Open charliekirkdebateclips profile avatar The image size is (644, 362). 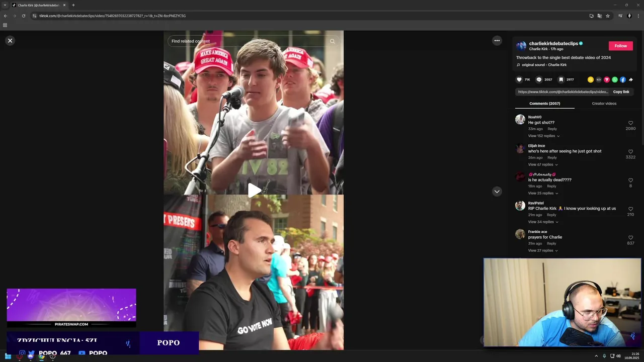tap(521, 46)
